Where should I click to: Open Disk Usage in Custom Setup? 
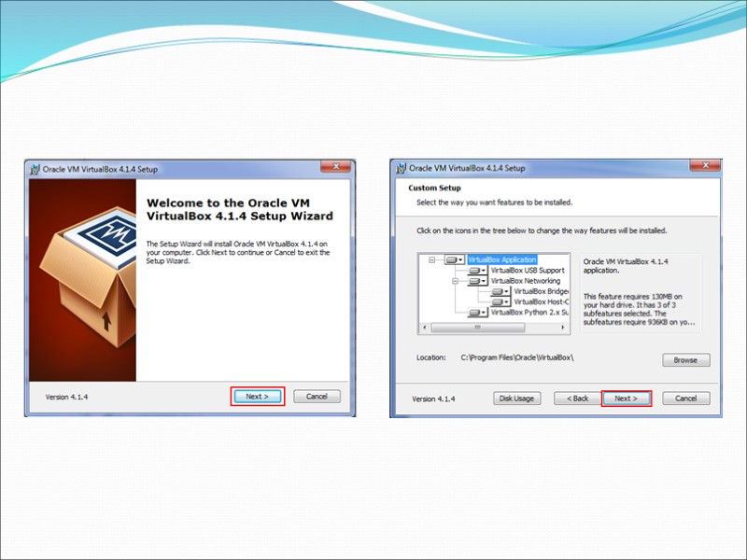point(517,399)
